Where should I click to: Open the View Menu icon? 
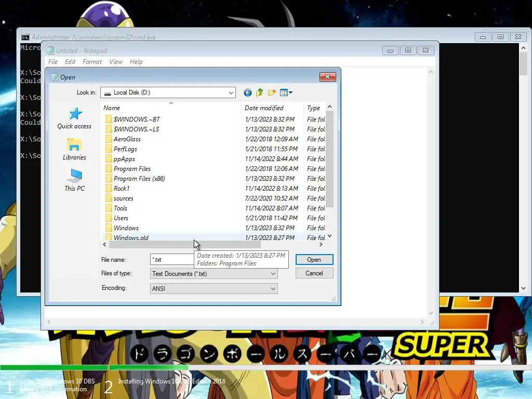[x=284, y=92]
